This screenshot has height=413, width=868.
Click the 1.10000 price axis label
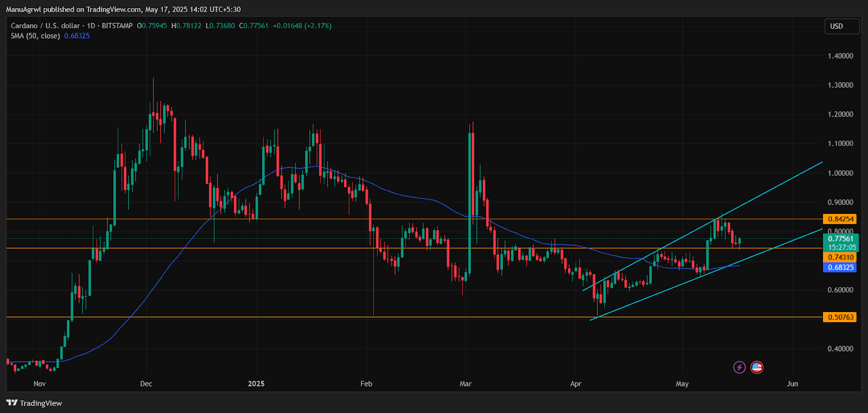pos(840,144)
